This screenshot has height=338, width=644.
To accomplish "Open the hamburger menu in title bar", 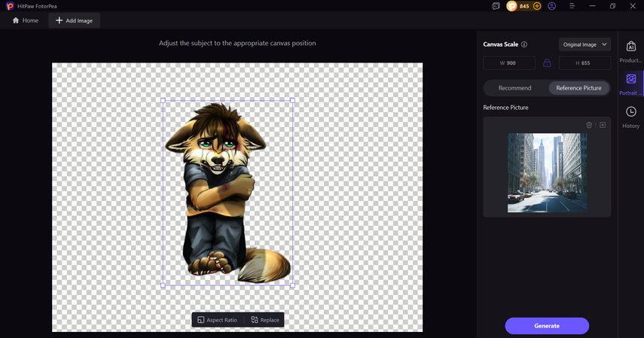I will pyautogui.click(x=572, y=6).
